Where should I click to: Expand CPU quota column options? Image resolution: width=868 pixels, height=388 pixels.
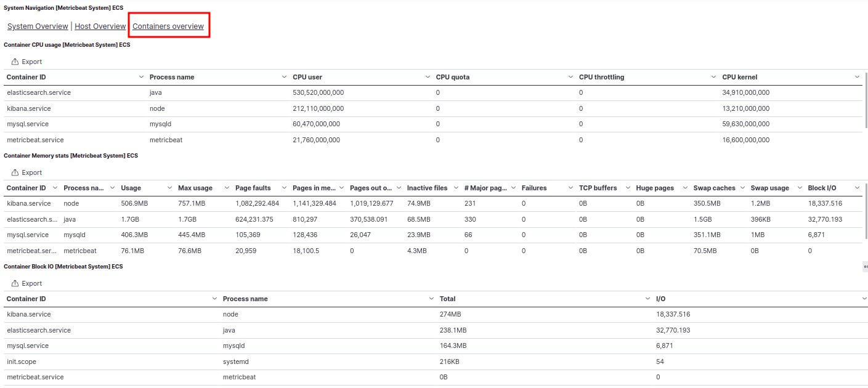point(570,77)
